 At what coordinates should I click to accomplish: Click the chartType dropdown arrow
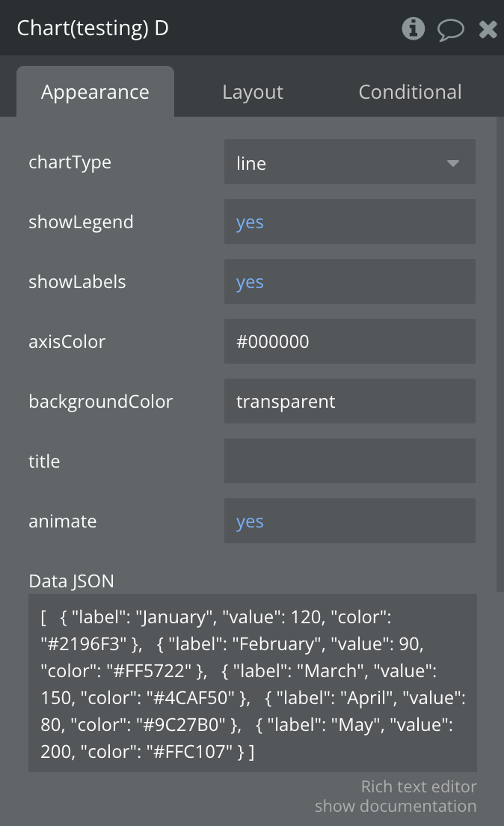click(x=453, y=162)
